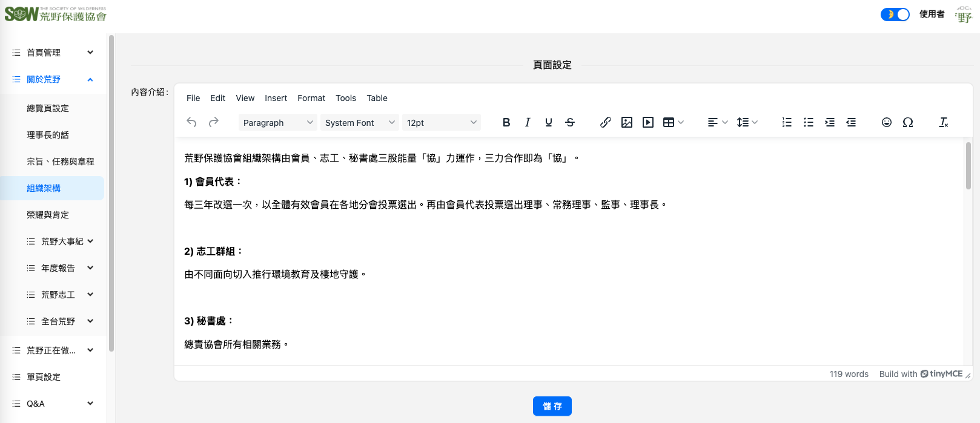The width and height of the screenshot is (980, 423).
Task: Toggle the dark mode switch
Action: [895, 15]
